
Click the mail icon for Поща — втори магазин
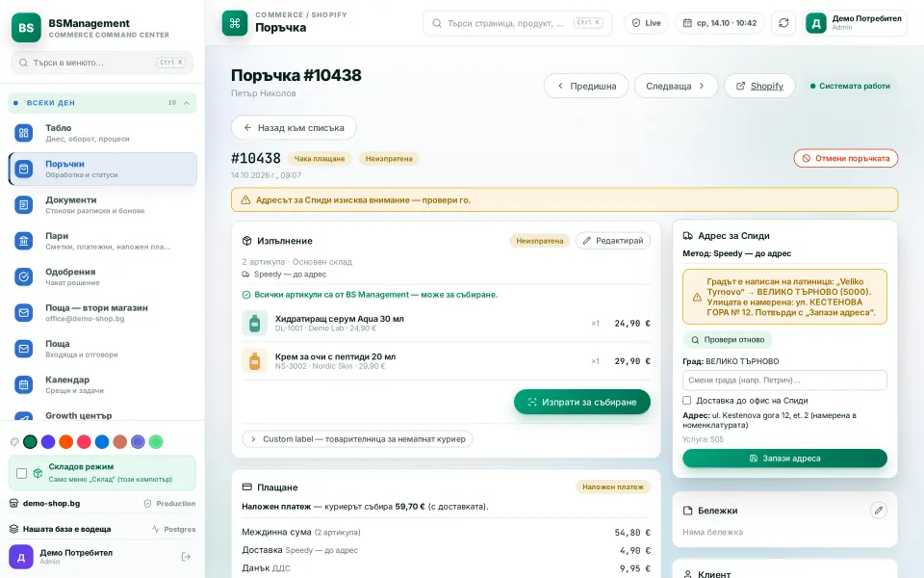click(x=23, y=312)
